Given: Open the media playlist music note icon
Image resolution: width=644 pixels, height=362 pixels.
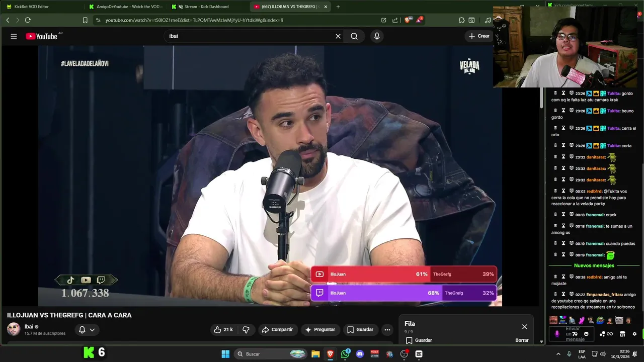Looking at the screenshot, I should pos(488,20).
